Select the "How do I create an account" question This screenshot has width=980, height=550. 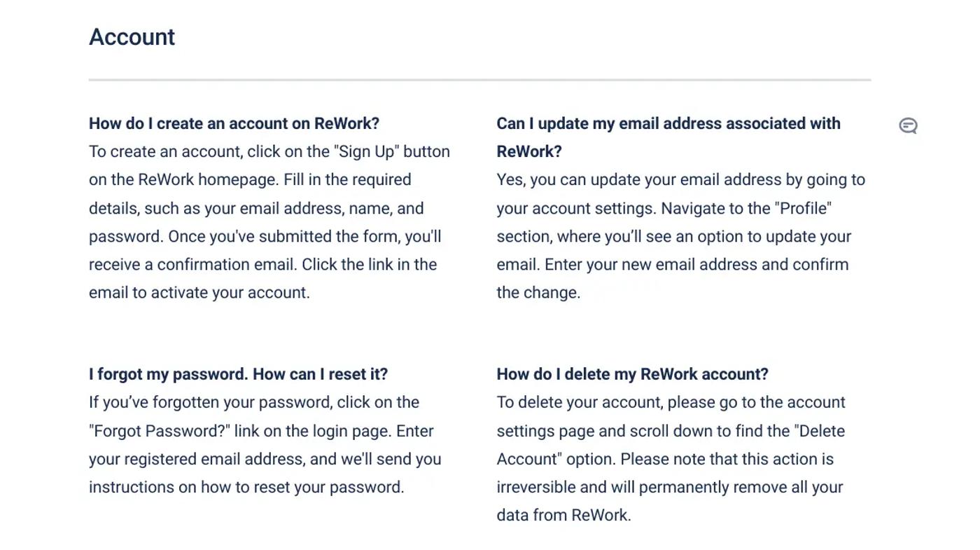234,123
